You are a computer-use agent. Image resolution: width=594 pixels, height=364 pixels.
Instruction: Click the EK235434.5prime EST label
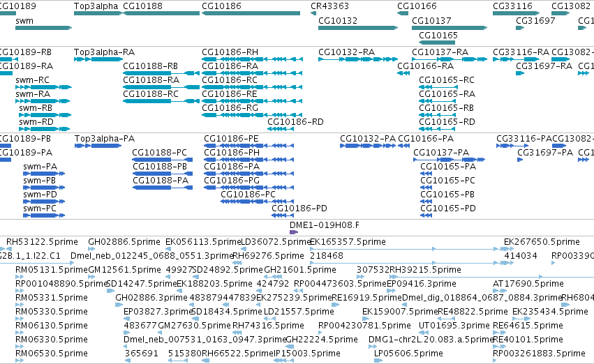pos(550,312)
